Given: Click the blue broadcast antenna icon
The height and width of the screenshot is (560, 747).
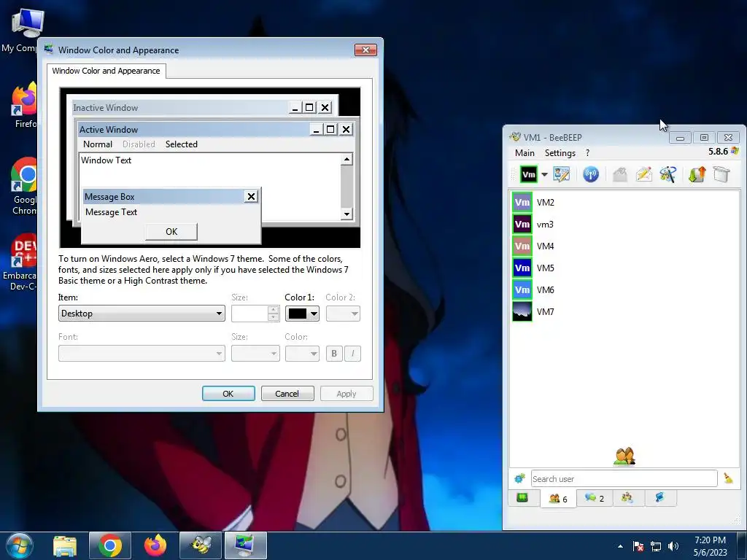Looking at the screenshot, I should tap(591, 174).
